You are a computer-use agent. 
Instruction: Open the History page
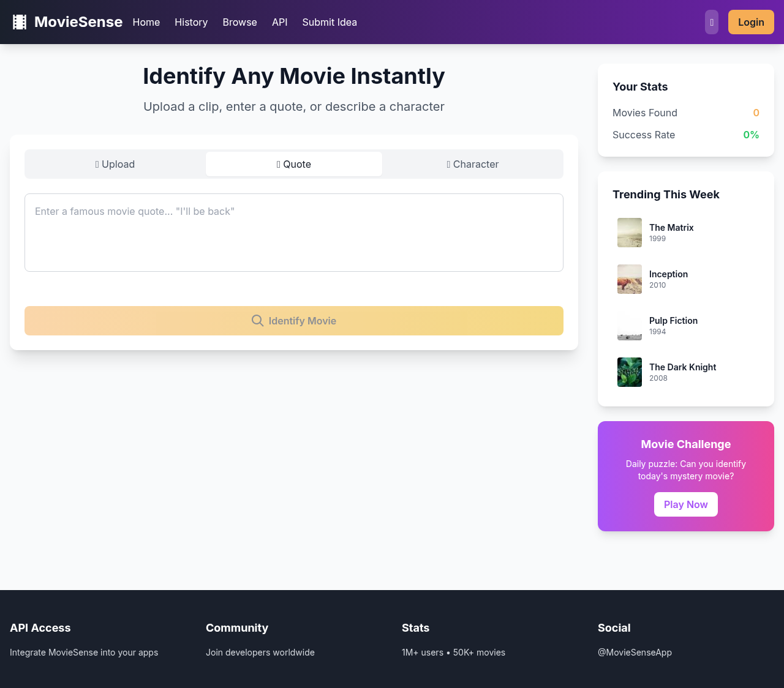190,22
